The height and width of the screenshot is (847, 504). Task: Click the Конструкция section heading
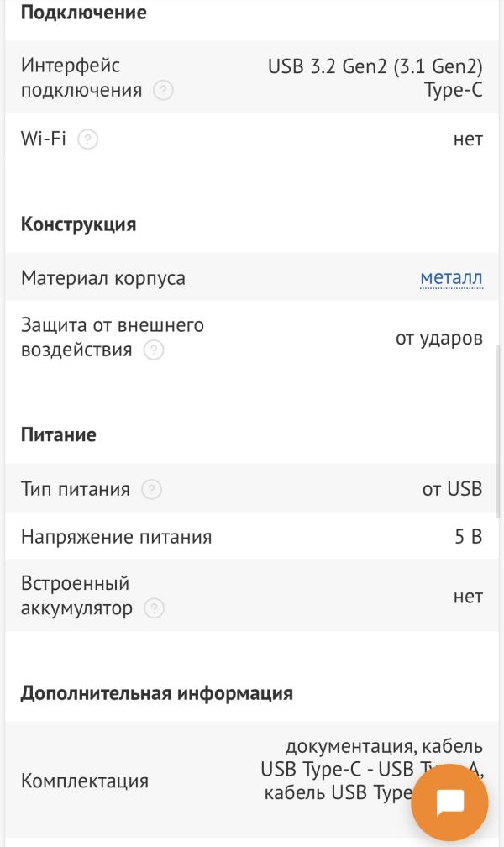(78, 224)
